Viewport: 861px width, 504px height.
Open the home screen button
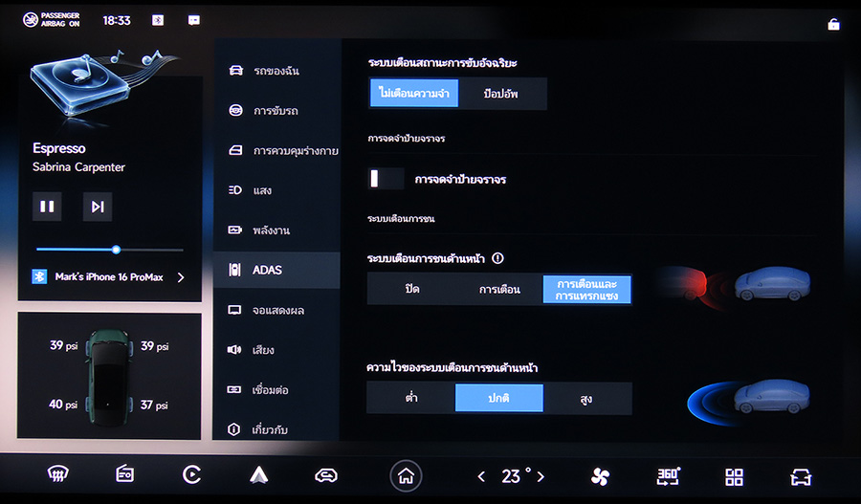point(406,475)
